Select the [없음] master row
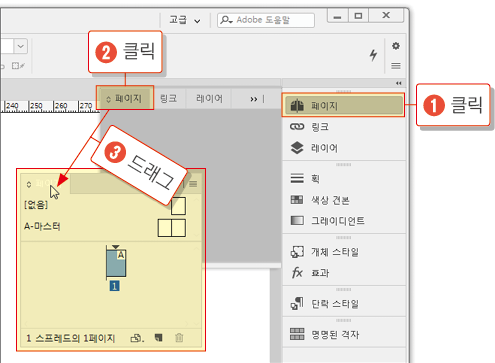495x363 pixels. tap(104, 205)
